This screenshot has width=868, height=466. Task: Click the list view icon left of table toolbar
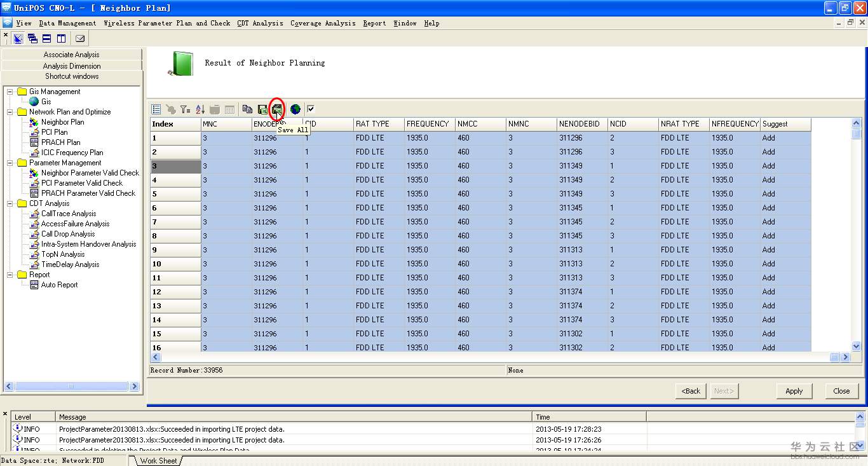pos(156,109)
